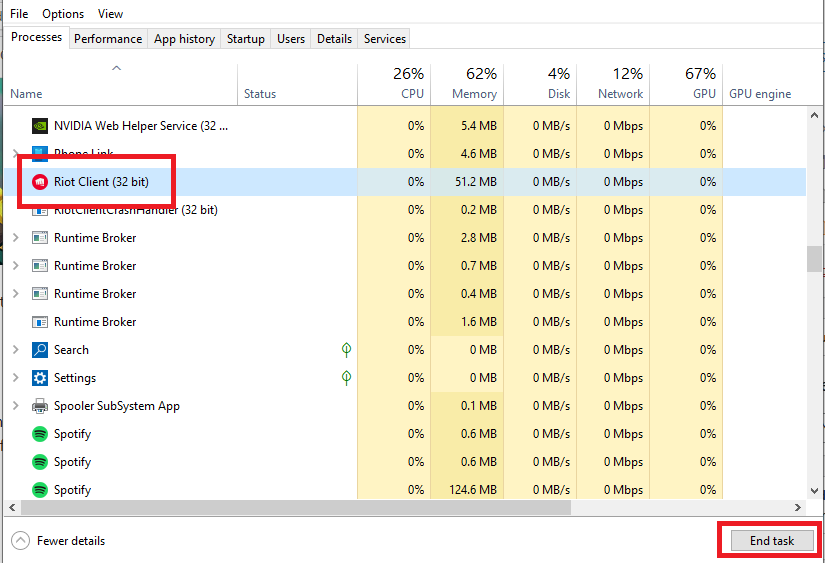Viewport: 825px width, 563px height.
Task: Click the Spooler SubSystem App printer icon
Action: pos(40,406)
